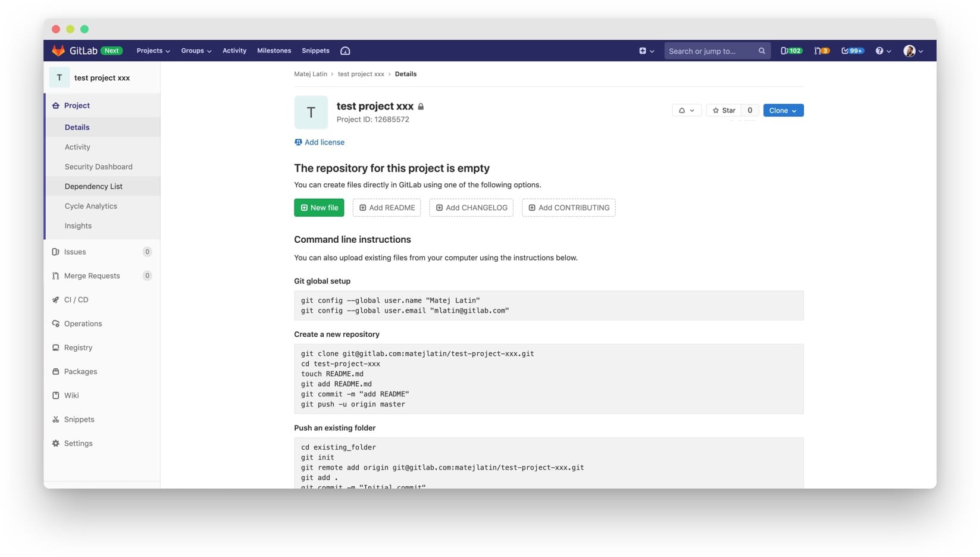Open the Projects menu in navbar

154,51
